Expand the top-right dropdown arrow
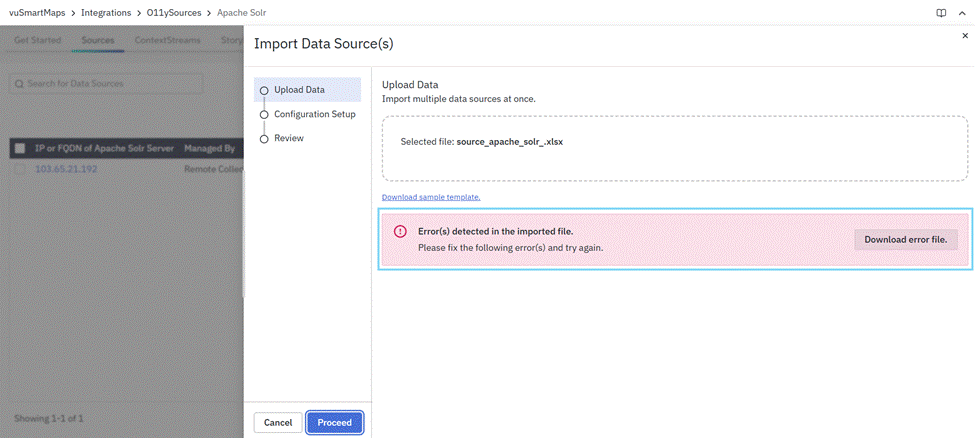Image resolution: width=975 pixels, height=438 pixels. pos(960,12)
